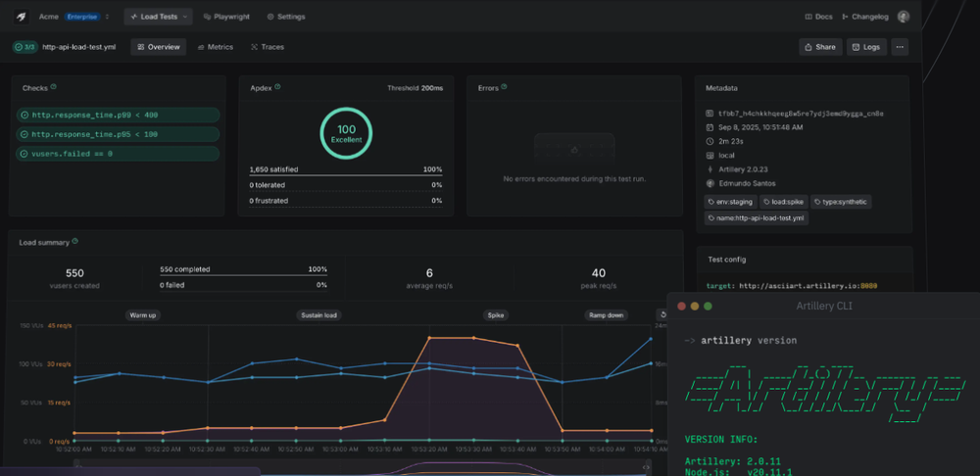Click the Enterprise plan badge
This screenshot has height=476, width=980.
click(x=82, y=17)
